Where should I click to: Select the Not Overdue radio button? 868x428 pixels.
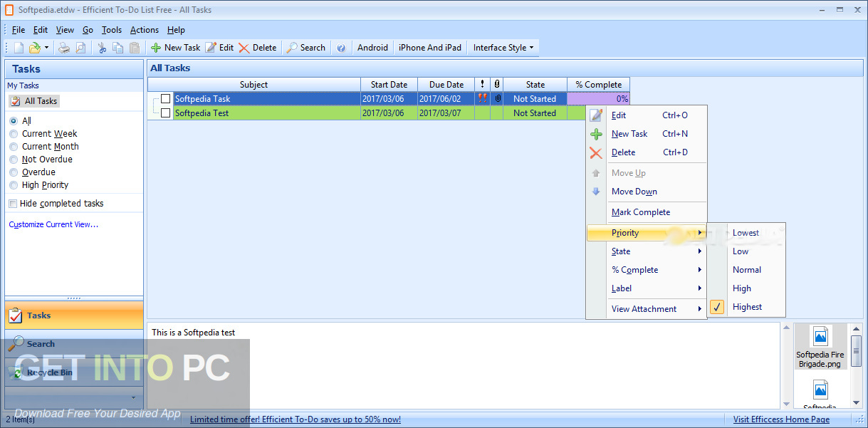coord(14,160)
